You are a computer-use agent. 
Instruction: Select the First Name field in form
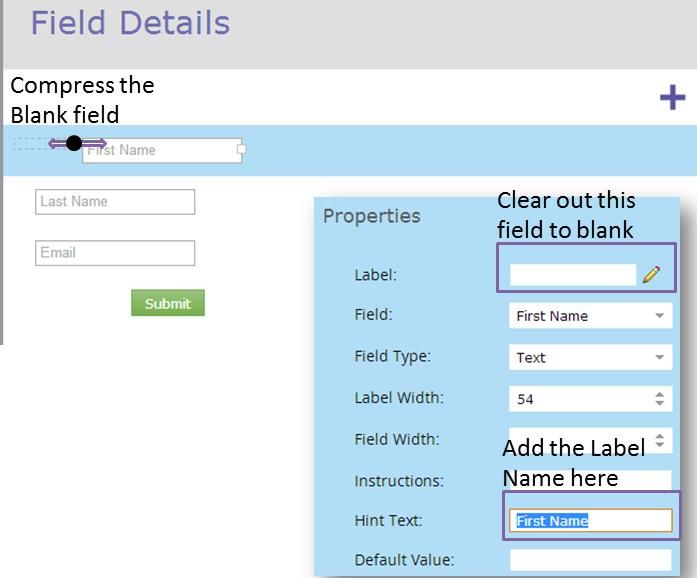pos(160,151)
